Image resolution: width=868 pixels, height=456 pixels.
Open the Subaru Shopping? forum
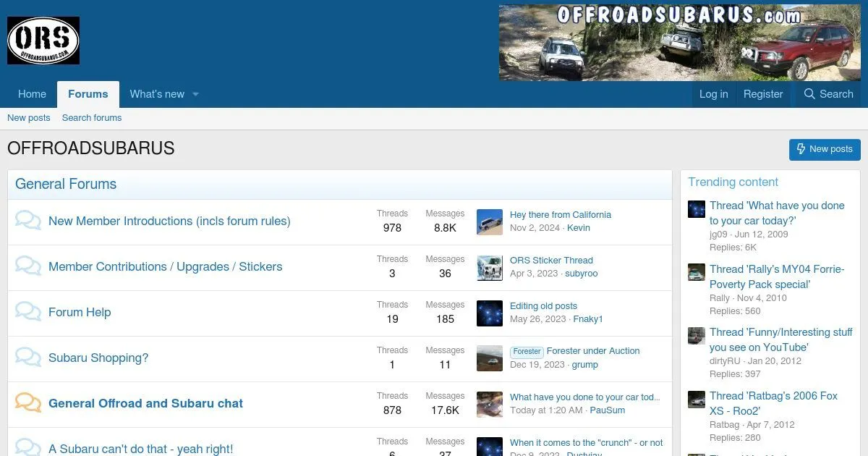[x=98, y=358]
